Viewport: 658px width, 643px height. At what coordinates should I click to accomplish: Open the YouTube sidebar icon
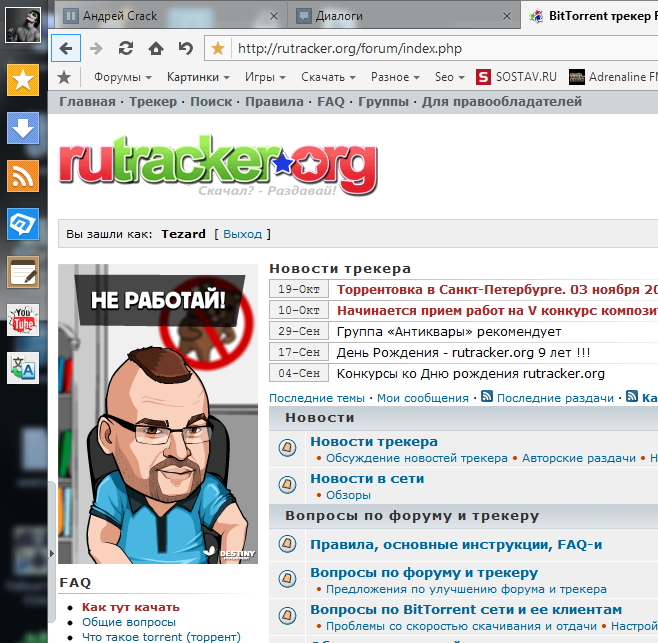coord(23,320)
